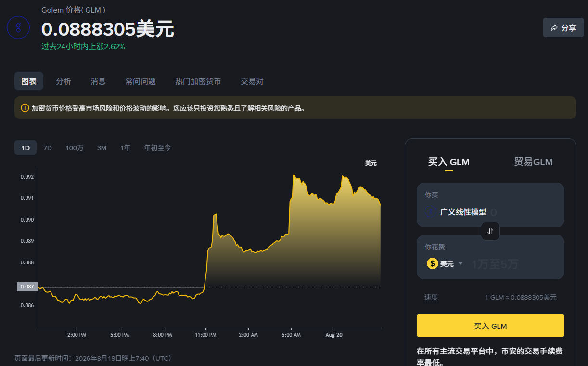The image size is (588, 366).
Task: Click the 5:00 PM axis label
Action: [119, 334]
